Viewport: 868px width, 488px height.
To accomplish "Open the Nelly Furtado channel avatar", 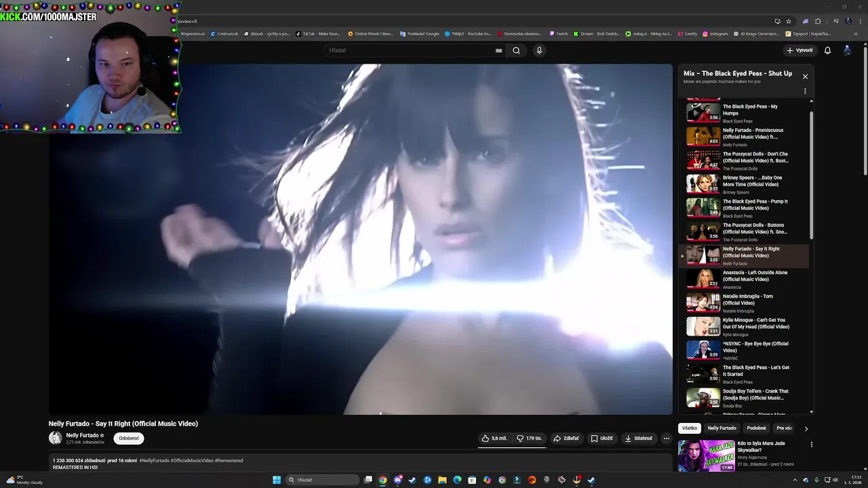I will click(x=56, y=438).
